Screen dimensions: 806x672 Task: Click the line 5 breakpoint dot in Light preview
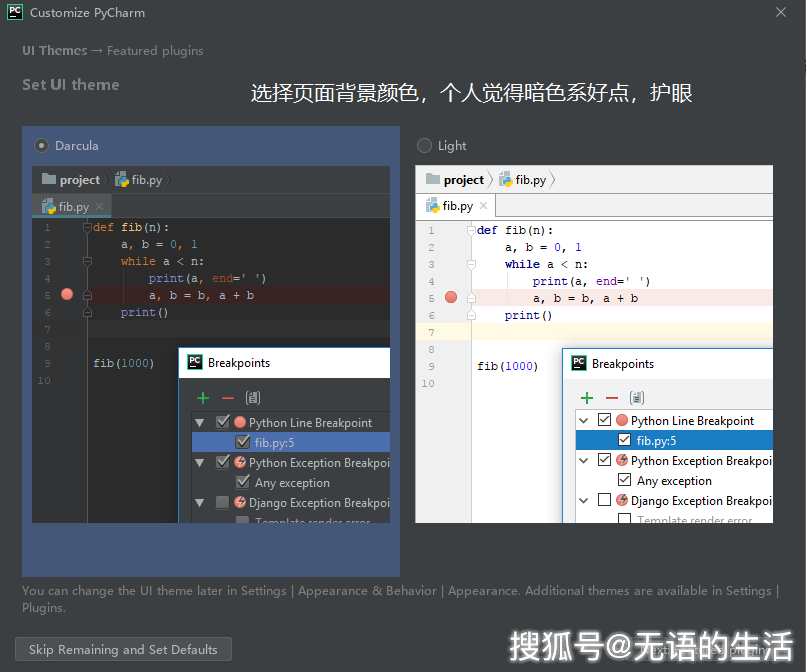[451, 297]
